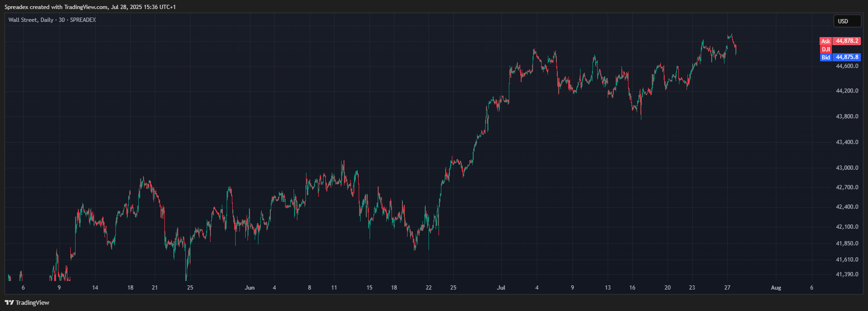Viewport: 868px width, 311px height.
Task: Click the Aug date axis label
Action: tap(776, 288)
